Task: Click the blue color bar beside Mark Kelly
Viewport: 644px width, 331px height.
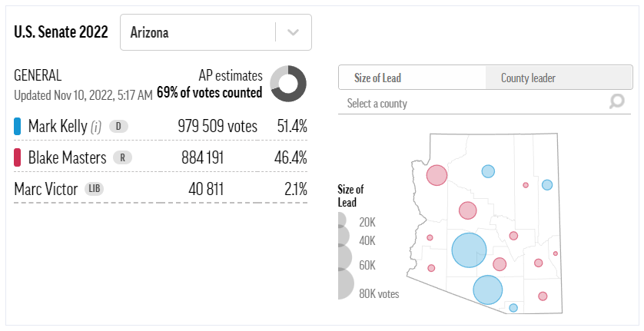Action: click(x=18, y=126)
